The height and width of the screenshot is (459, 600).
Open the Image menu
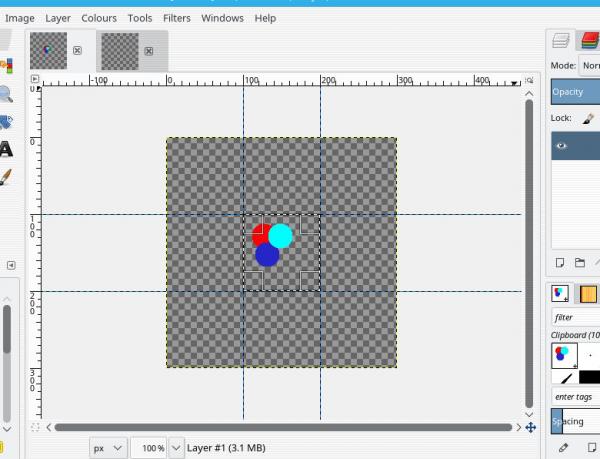20,18
